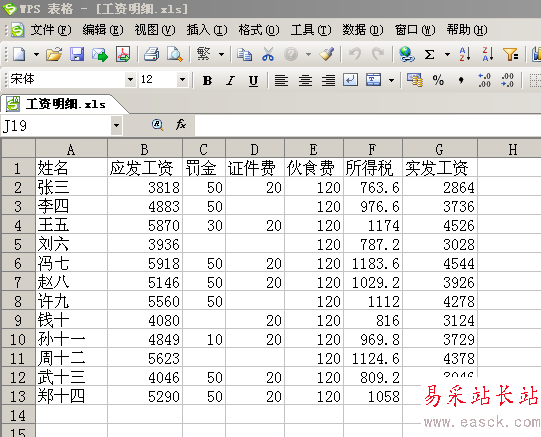Open the 窗口(W) menu
This screenshot has width=541, height=437.
[415, 30]
